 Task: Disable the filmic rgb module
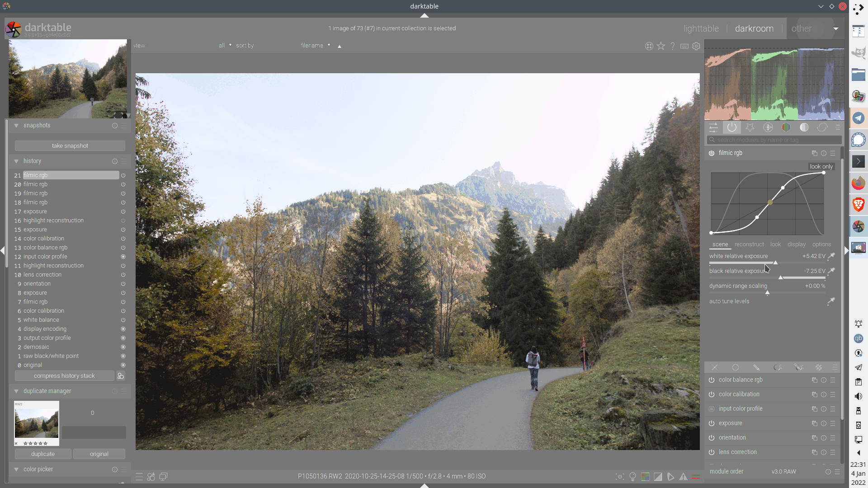point(712,153)
